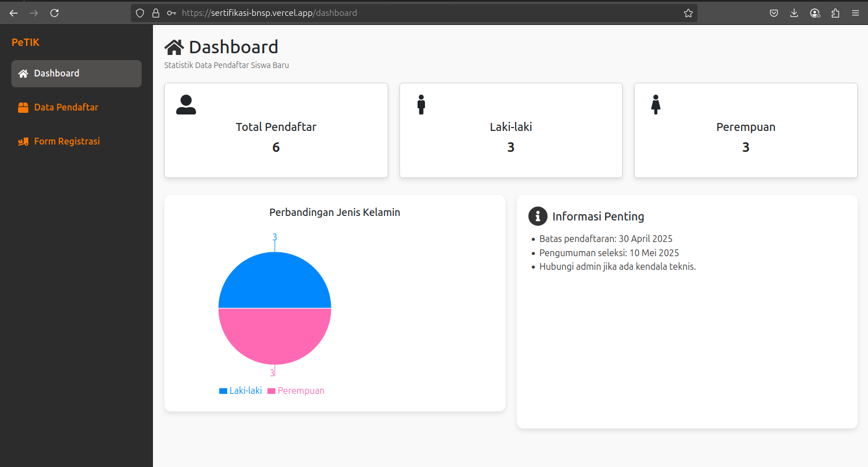
Task: Click the Form Registrasi sidebar icon
Action: click(23, 142)
